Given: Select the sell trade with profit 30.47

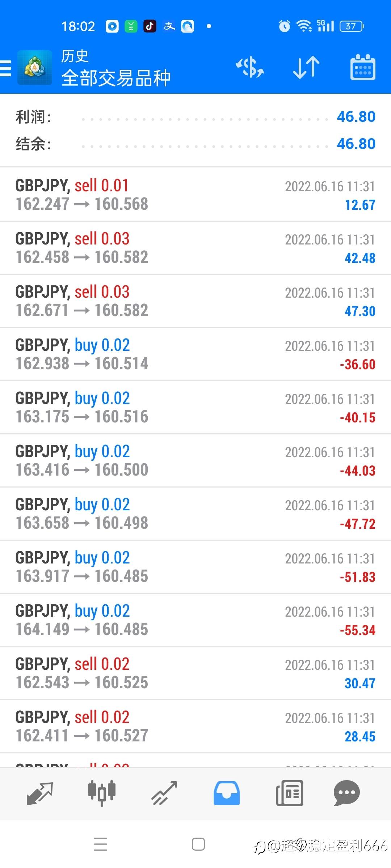Looking at the screenshot, I should [x=195, y=673].
